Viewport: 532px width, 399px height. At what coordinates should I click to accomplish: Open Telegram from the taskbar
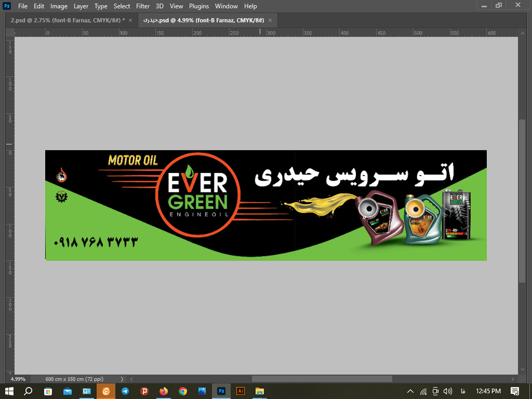click(125, 391)
